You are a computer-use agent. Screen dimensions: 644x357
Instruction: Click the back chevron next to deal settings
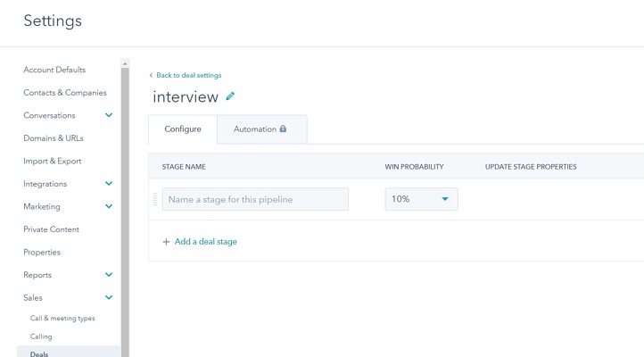tap(151, 75)
